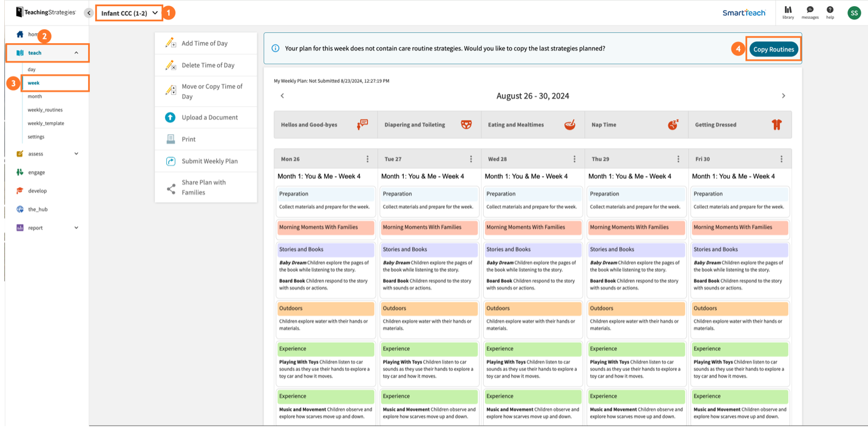Click the Add Time of Day pencil icon
This screenshot has height=428, width=868.
171,42
